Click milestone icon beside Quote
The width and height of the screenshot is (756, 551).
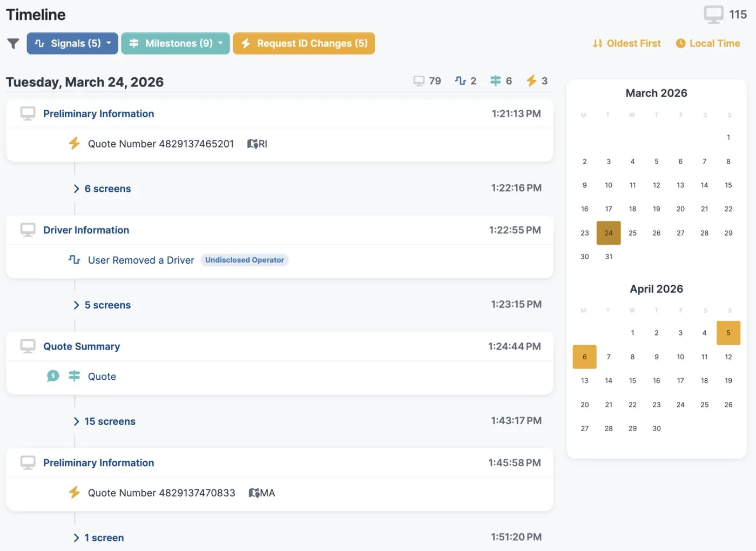(x=75, y=376)
